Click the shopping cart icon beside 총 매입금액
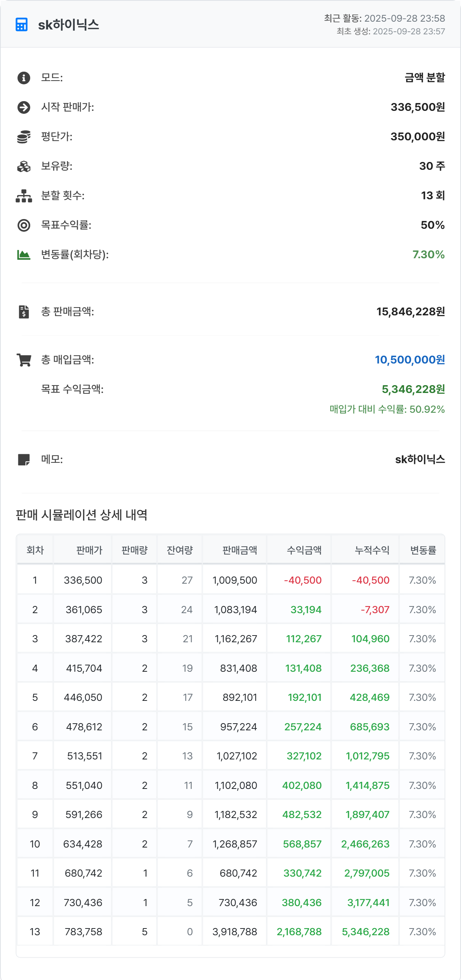461x980 pixels. (x=24, y=359)
